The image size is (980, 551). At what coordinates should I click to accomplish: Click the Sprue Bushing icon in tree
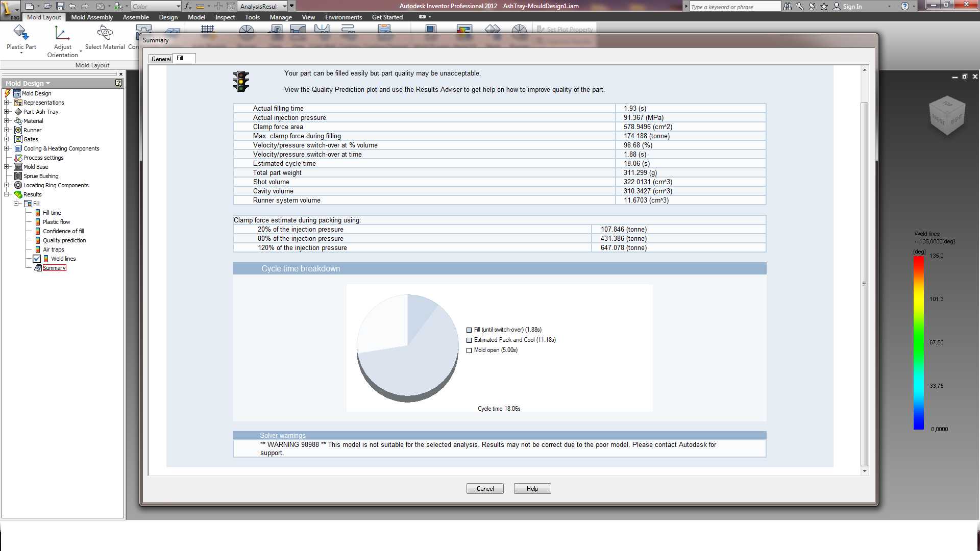coord(18,176)
